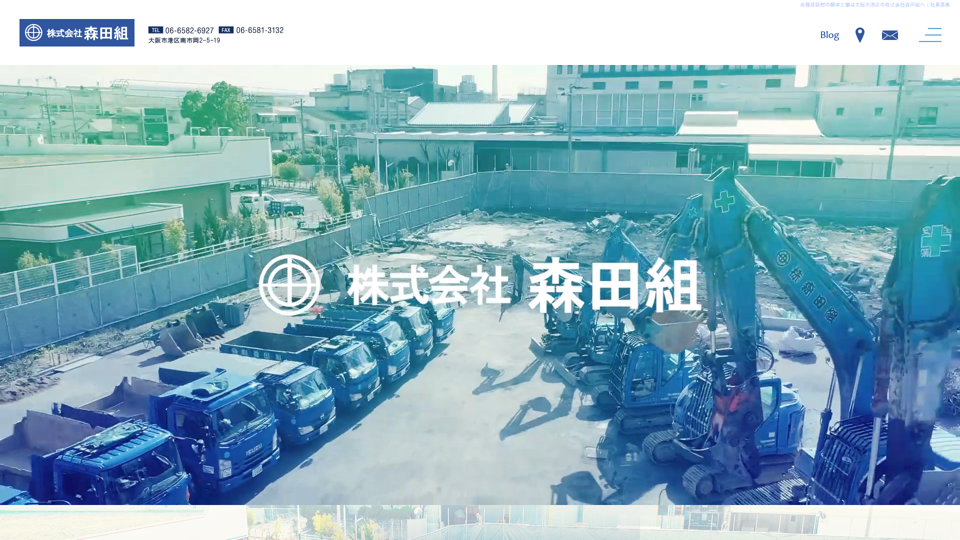Open the Blog link in the header
This screenshot has height=540, width=960.
click(x=829, y=35)
